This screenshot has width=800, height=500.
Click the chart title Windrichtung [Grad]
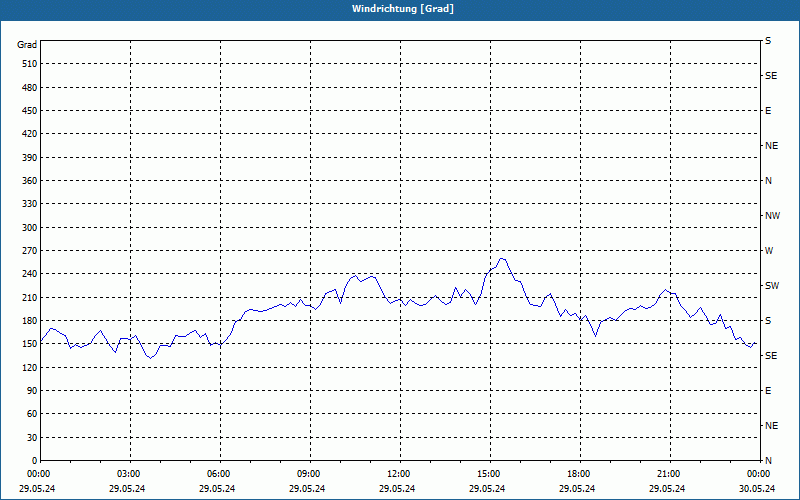tap(403, 9)
